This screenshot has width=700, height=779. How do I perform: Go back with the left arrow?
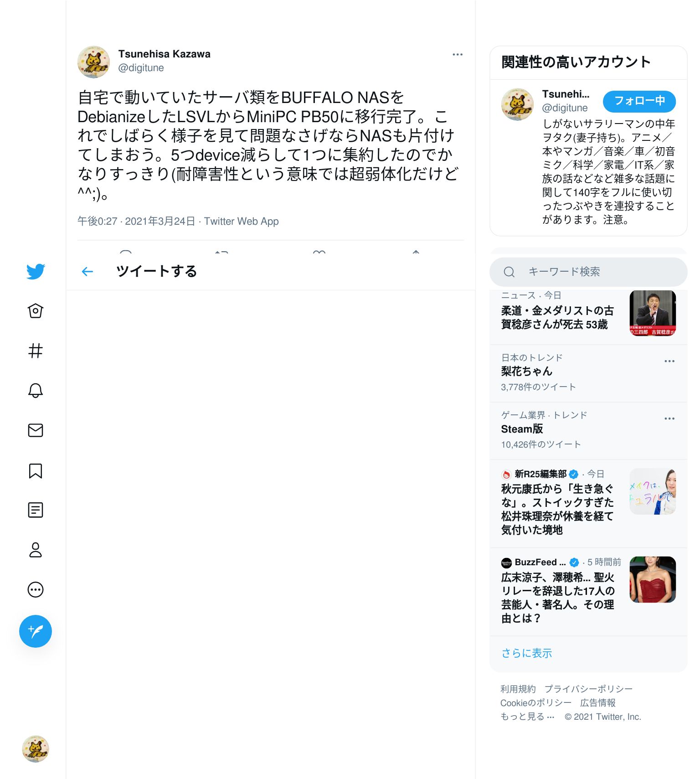tap(87, 272)
